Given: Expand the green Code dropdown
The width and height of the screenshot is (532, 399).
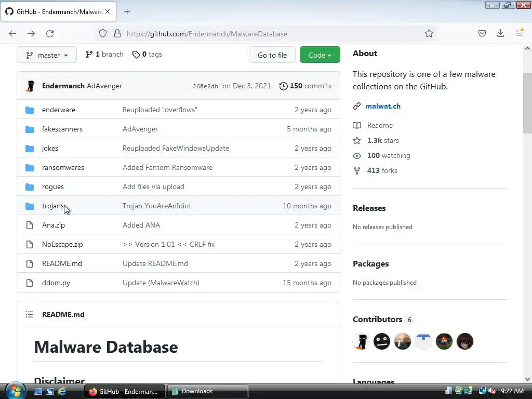Looking at the screenshot, I should point(320,55).
